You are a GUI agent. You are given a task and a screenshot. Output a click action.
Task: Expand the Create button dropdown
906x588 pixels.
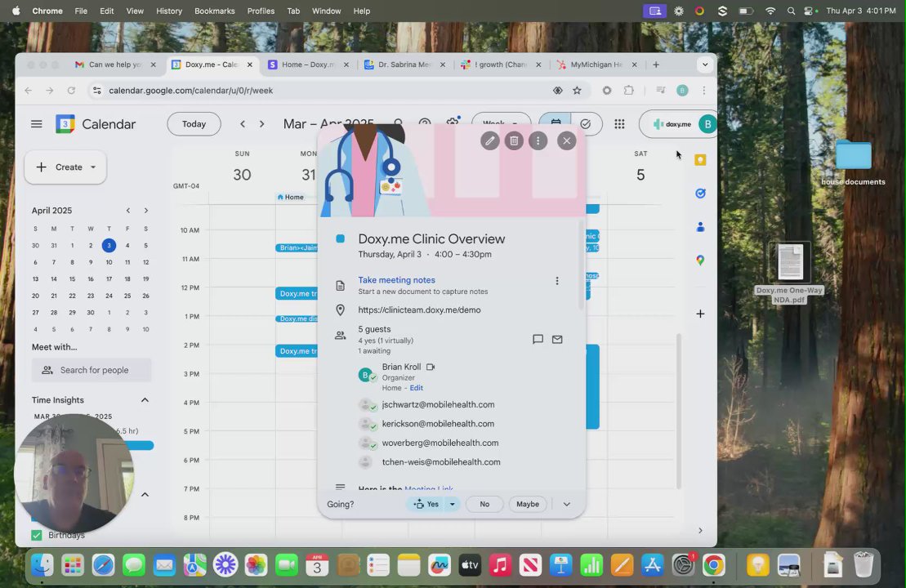click(x=93, y=167)
